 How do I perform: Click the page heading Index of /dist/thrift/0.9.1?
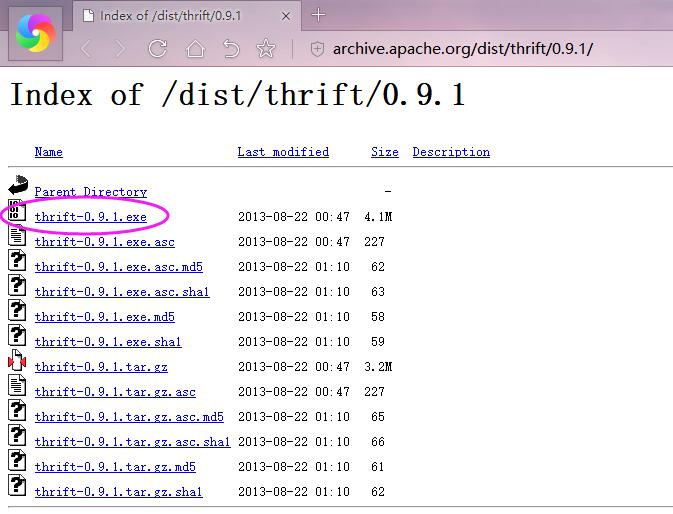coord(238,95)
